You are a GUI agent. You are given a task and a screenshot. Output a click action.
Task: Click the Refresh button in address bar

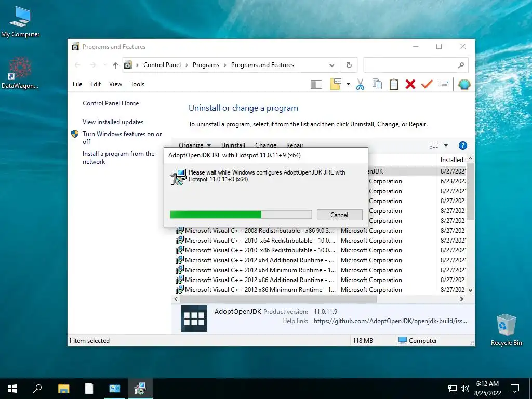click(x=349, y=65)
